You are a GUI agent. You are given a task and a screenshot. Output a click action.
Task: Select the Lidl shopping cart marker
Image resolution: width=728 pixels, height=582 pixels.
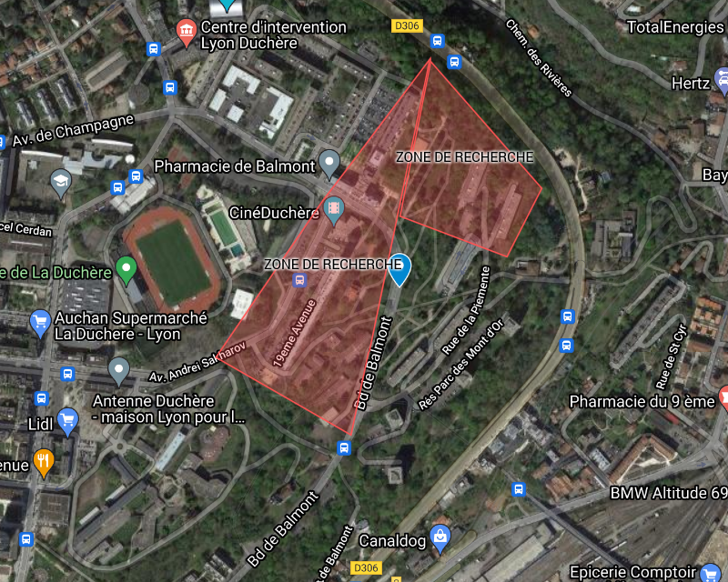click(67, 422)
